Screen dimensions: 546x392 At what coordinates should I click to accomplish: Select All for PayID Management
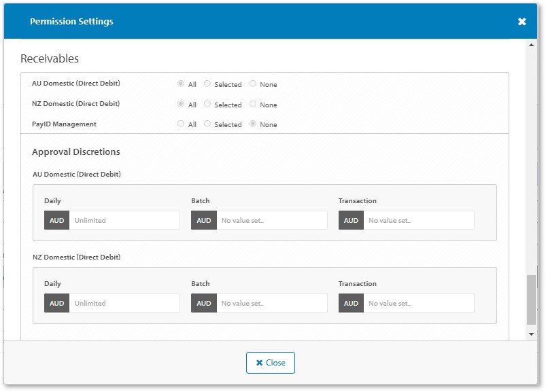(181, 124)
